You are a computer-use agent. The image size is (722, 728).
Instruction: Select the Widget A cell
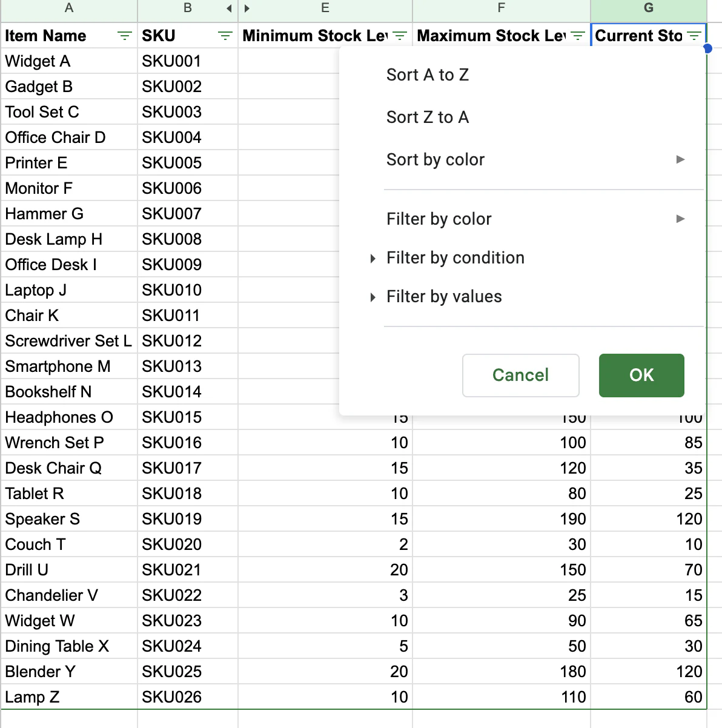pyautogui.click(x=69, y=61)
